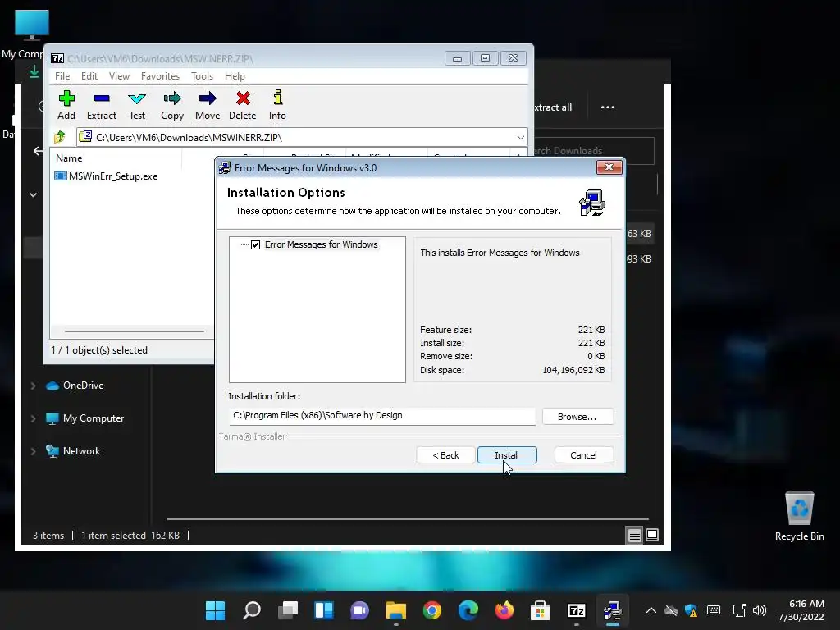Open the Help menu in 7-Zip
The image size is (840, 630).
[235, 76]
